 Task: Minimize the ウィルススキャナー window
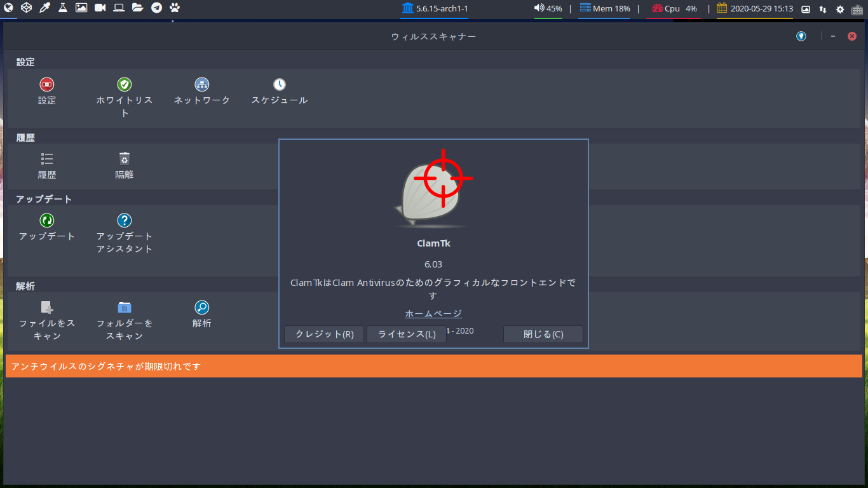coord(833,36)
